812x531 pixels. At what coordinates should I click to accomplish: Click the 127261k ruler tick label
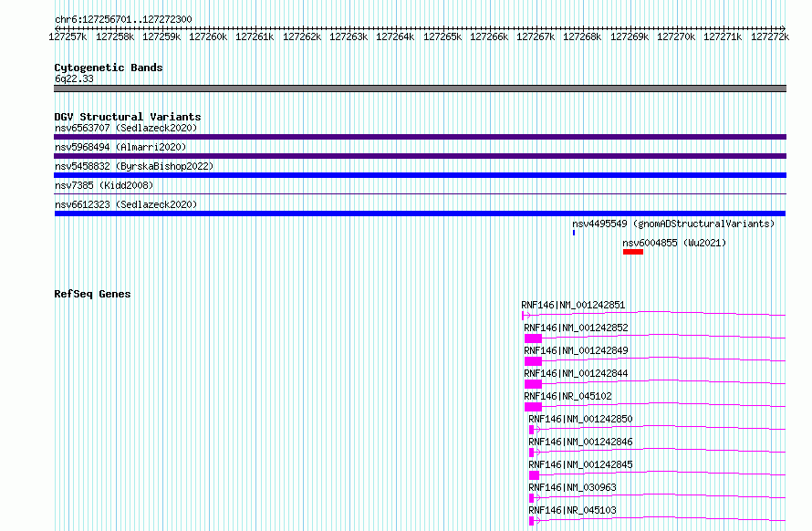pos(255,36)
